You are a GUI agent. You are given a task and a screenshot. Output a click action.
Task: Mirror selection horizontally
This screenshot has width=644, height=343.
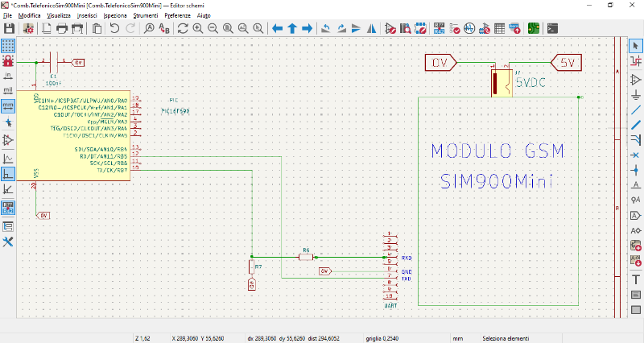point(371,28)
